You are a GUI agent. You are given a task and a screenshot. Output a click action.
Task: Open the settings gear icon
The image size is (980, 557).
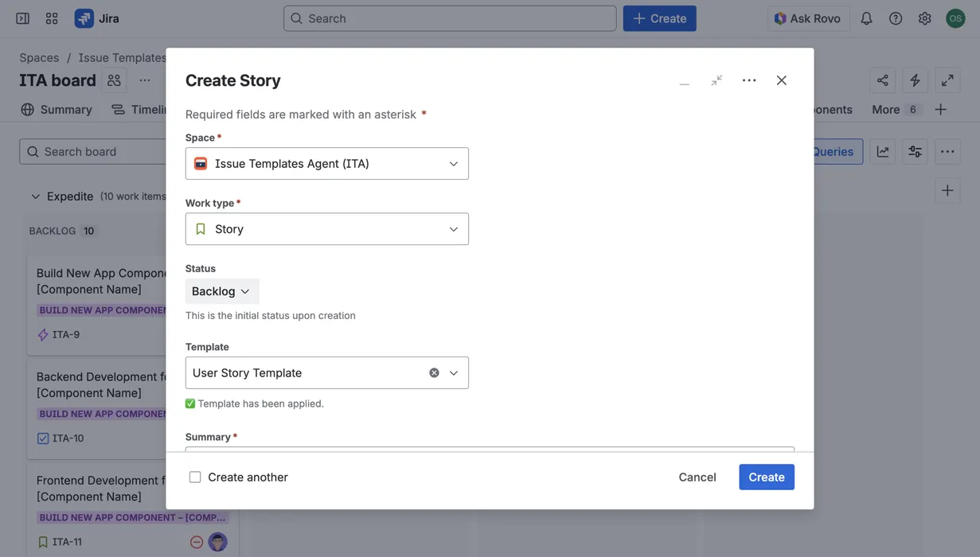[x=924, y=18]
